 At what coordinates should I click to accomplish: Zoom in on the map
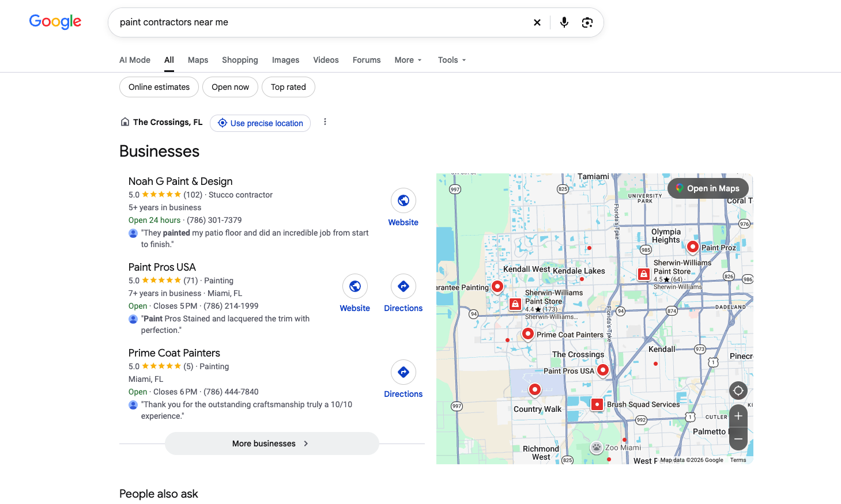[x=738, y=416]
